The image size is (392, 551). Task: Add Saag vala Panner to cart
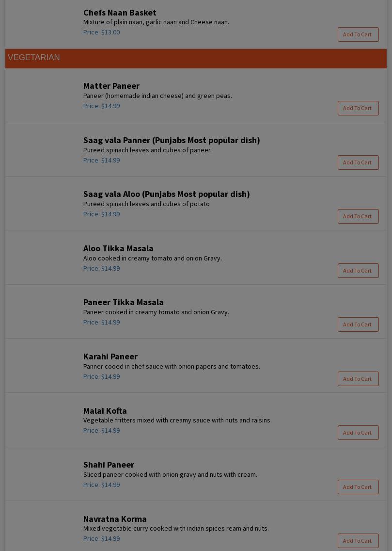(358, 162)
